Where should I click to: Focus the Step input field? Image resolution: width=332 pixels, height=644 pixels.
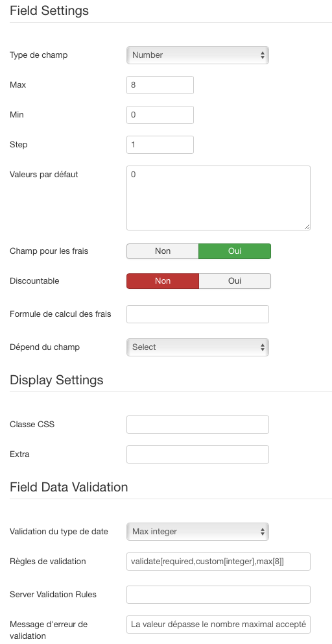pyautogui.click(x=160, y=145)
